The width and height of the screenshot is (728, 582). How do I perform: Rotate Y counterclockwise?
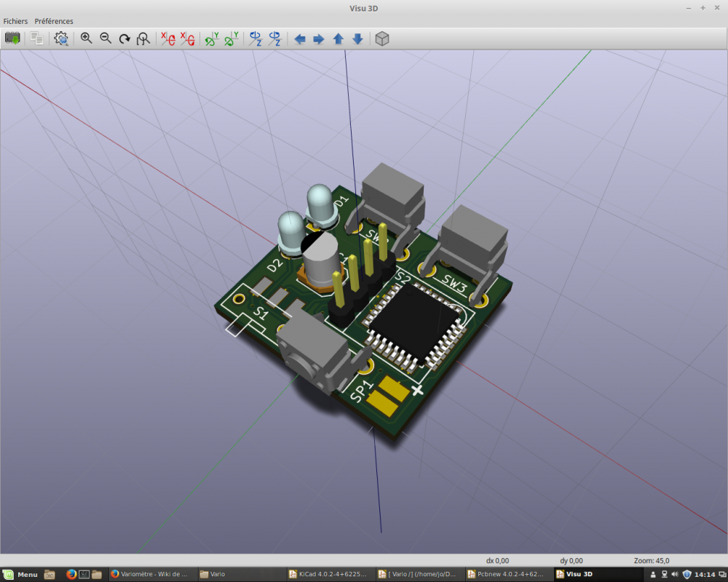tap(232, 39)
